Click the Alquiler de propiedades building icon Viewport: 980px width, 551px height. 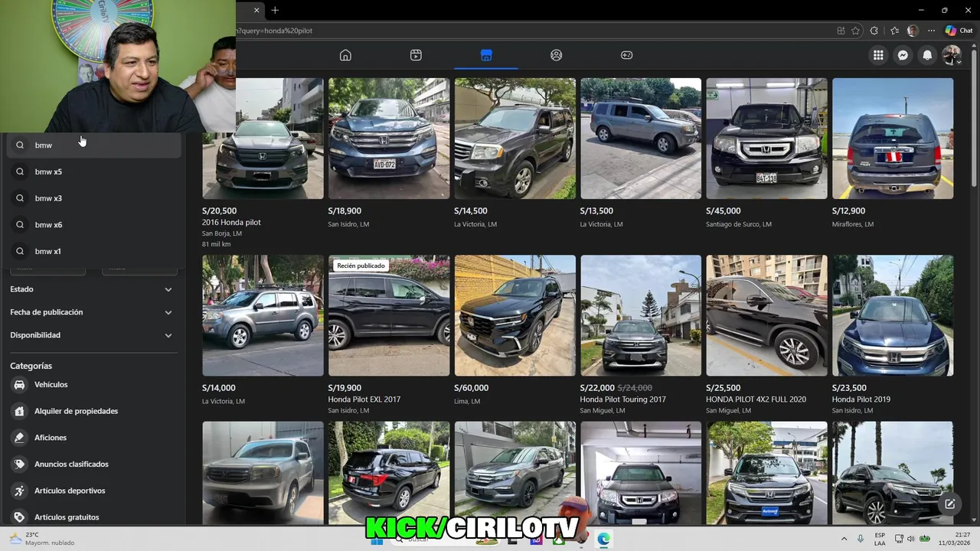(19, 411)
